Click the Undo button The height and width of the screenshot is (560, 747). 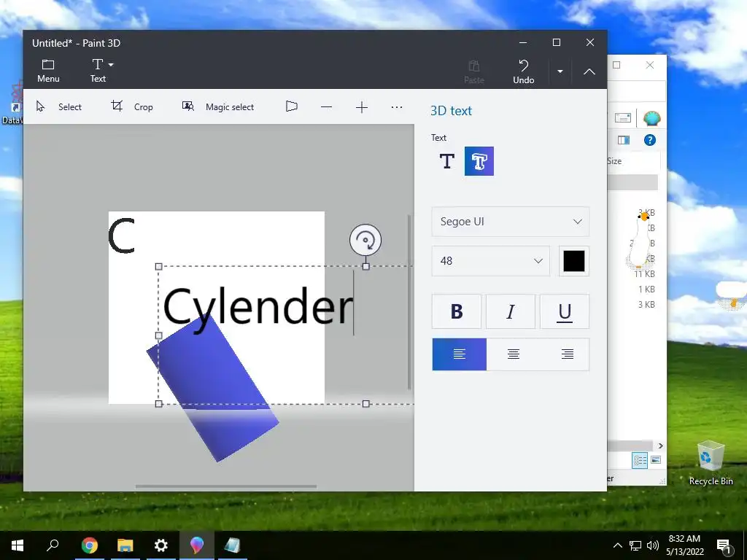[523, 71]
